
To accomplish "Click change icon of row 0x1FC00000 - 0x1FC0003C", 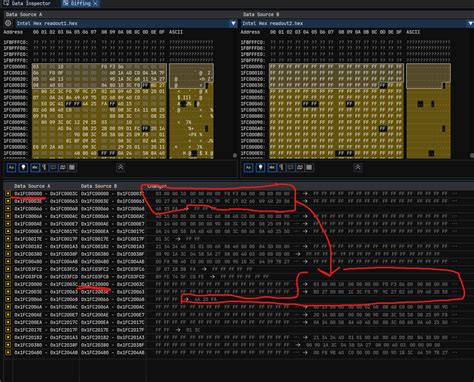I will (8, 194).
